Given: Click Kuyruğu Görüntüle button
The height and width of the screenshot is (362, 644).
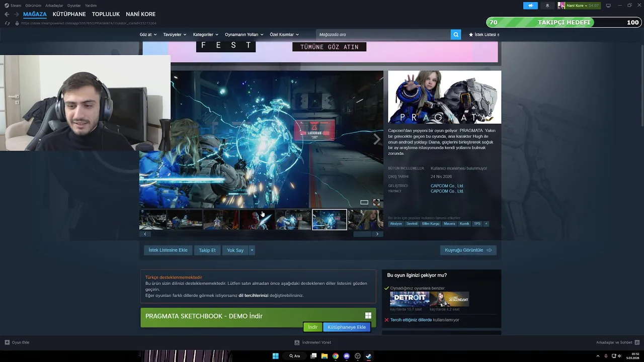Looking at the screenshot, I should coord(468,250).
